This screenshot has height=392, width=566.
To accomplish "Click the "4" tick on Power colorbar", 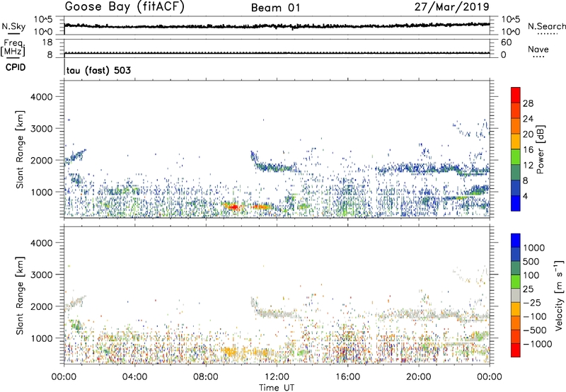I will tap(525, 196).
